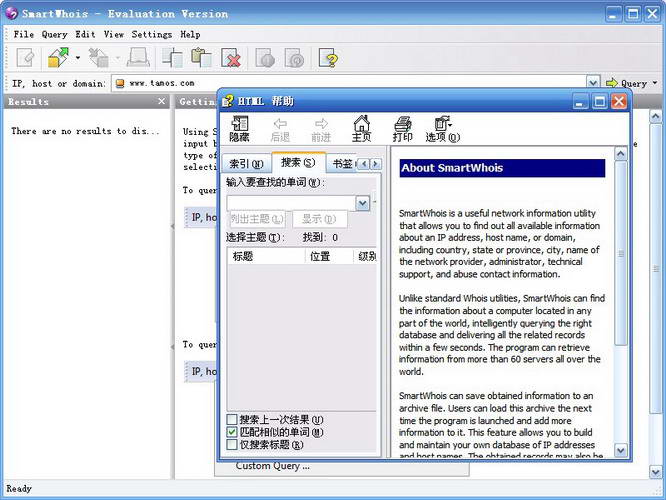Open the Query menu
Image resolution: width=666 pixels, height=500 pixels.
click(x=54, y=34)
